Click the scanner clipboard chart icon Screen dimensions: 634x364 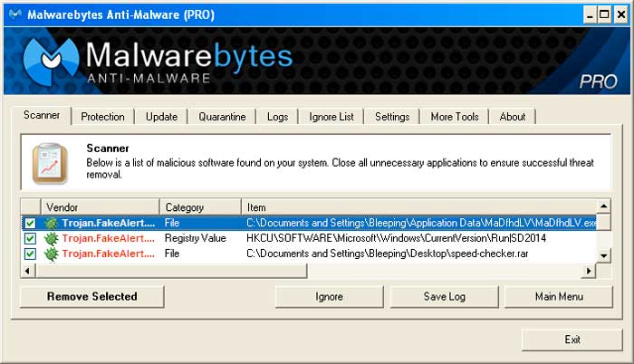(x=50, y=163)
